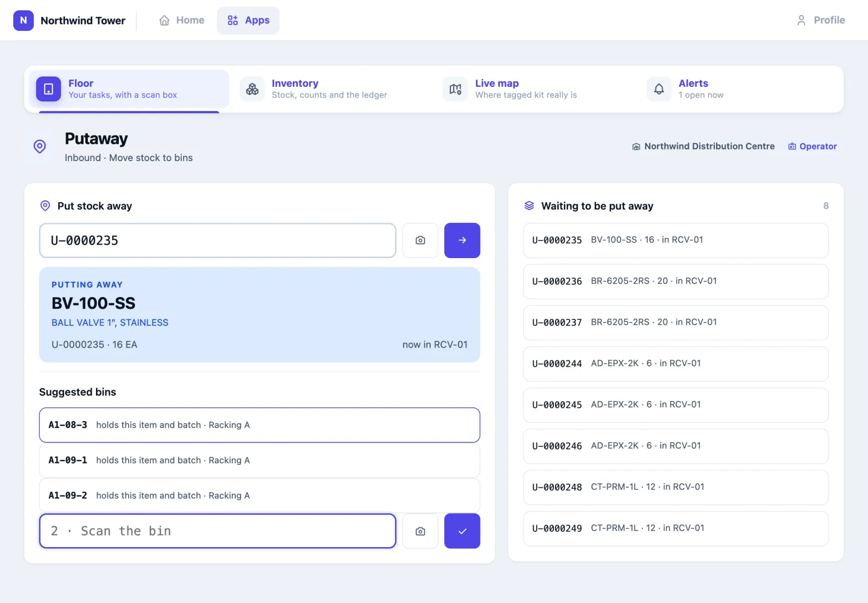The width and height of the screenshot is (868, 603).
Task: Open camera scanner for bin field
Action: click(420, 531)
